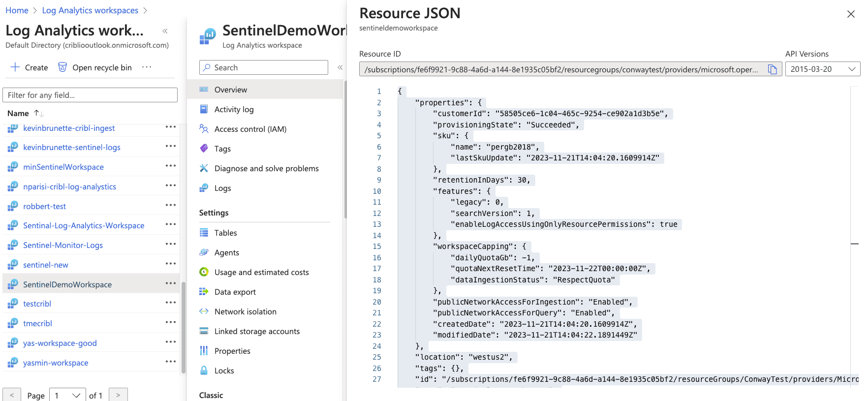Click the Filter for any field box
This screenshot has height=401, width=868.
(90, 95)
